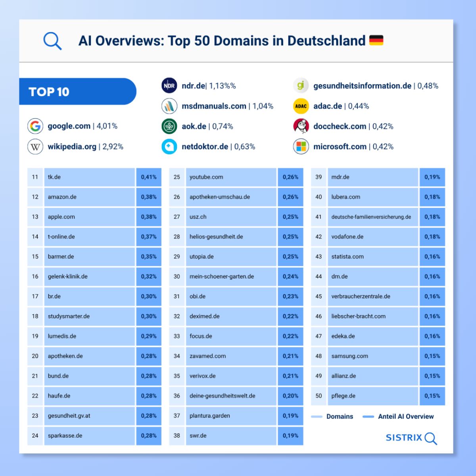Screen dimensions: 476x476
Task: Click the amazon.de row
Action: point(94,197)
